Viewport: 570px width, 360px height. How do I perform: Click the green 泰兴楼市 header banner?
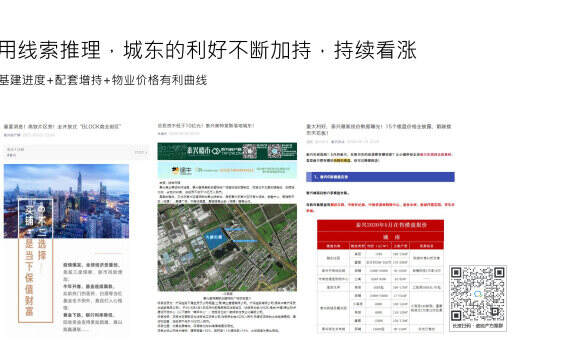[227, 151]
